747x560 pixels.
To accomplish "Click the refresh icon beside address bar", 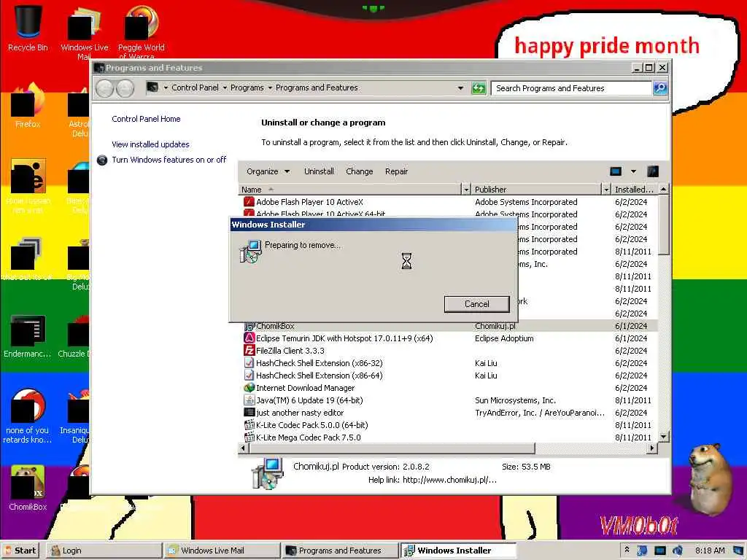I will 479,88.
